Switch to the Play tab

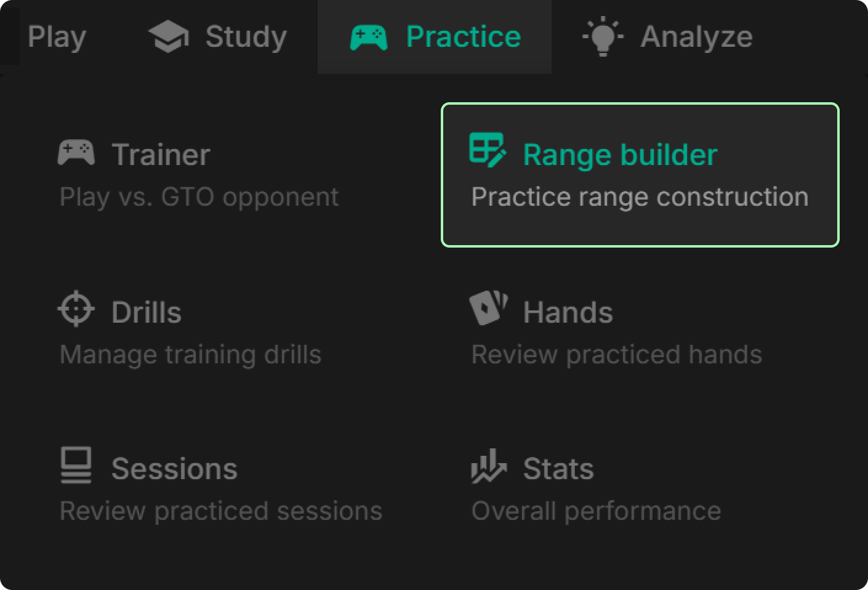click(57, 37)
